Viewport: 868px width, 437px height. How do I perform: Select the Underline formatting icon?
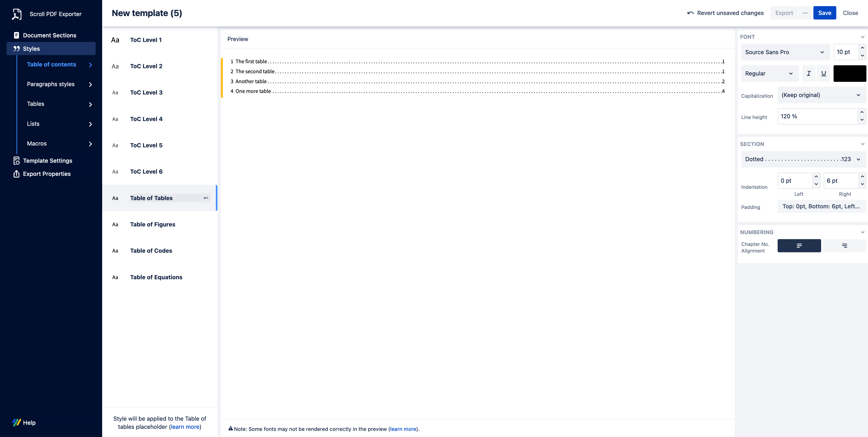pos(824,73)
